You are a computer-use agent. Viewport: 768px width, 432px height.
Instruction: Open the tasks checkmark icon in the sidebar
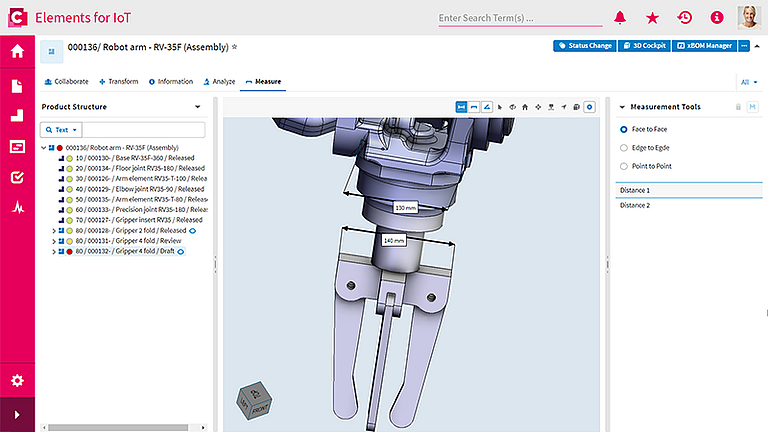point(17,177)
